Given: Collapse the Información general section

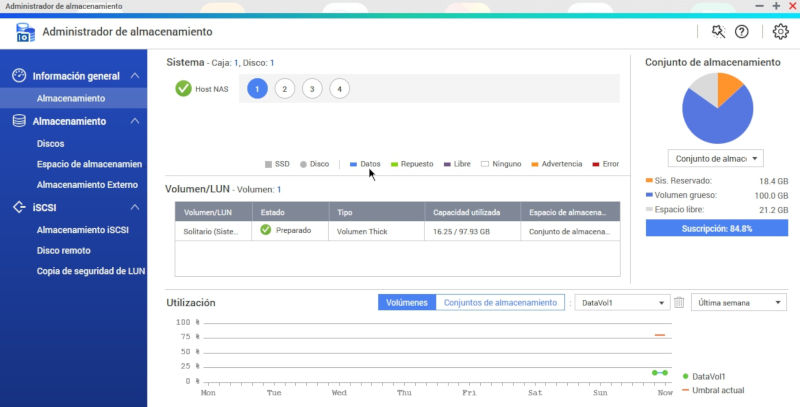Looking at the screenshot, I should [135, 76].
